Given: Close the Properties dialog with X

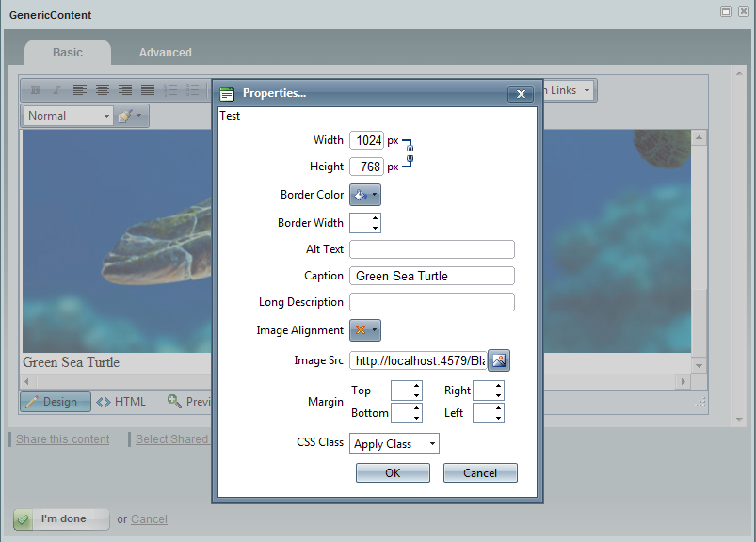Looking at the screenshot, I should point(520,93).
